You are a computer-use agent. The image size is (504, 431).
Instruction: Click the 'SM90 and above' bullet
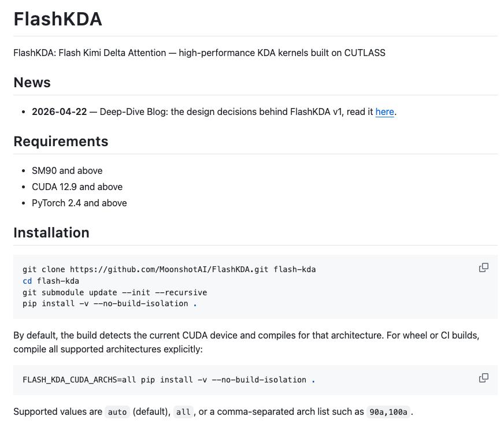(x=67, y=170)
